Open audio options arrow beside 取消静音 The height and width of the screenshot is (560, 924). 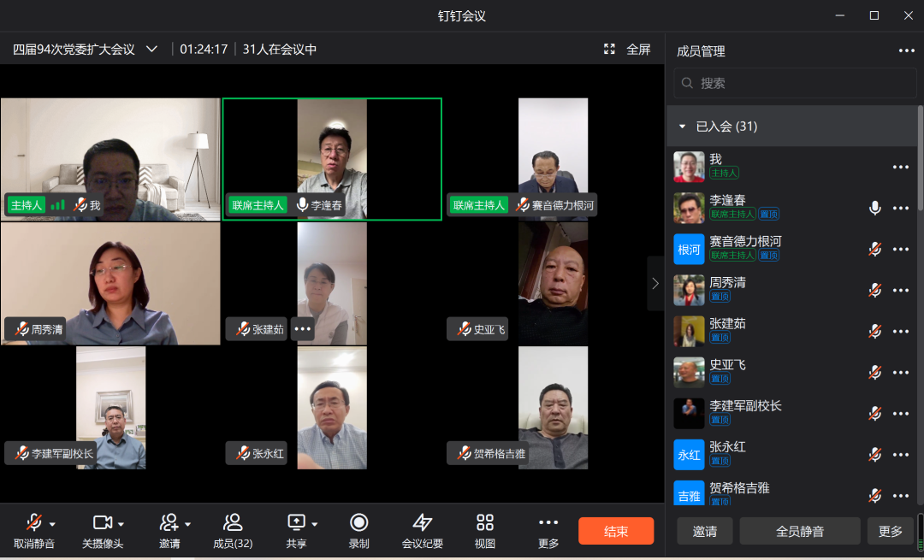pyautogui.click(x=52, y=524)
